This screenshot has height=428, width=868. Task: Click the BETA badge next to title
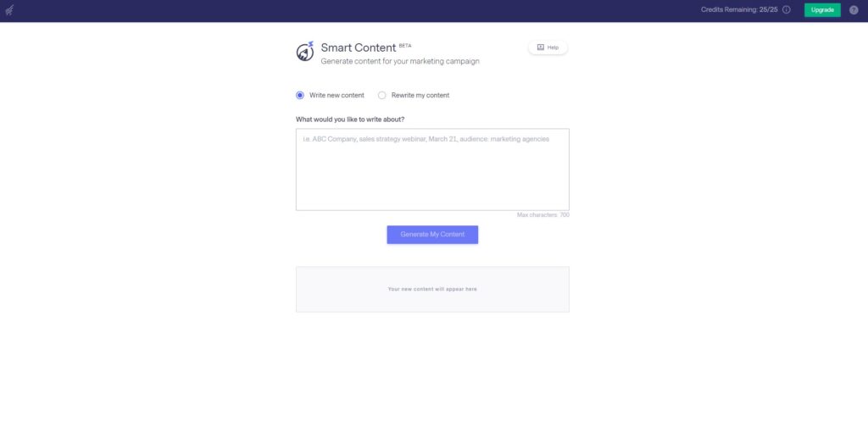pos(405,46)
